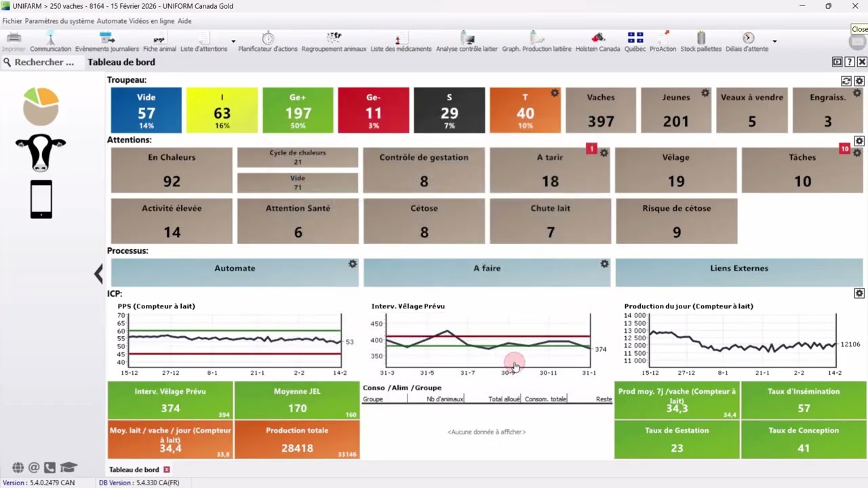The image size is (868, 488).
Task: Open Analyse contrôle laitier in the toolbar
Action: click(467, 42)
